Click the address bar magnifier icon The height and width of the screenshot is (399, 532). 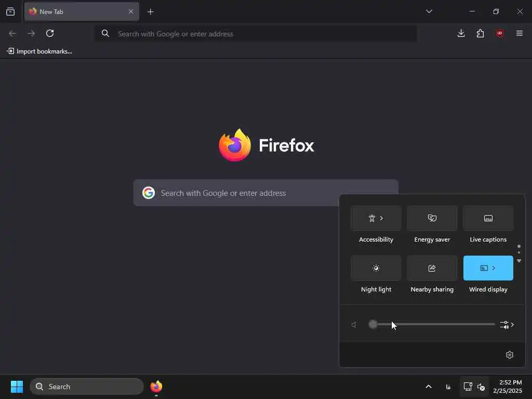105,33
